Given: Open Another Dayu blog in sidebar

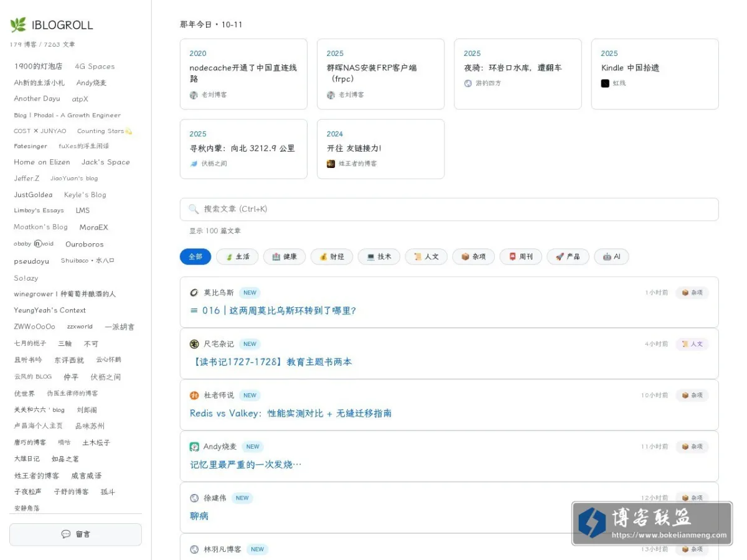Looking at the screenshot, I should [x=37, y=99].
